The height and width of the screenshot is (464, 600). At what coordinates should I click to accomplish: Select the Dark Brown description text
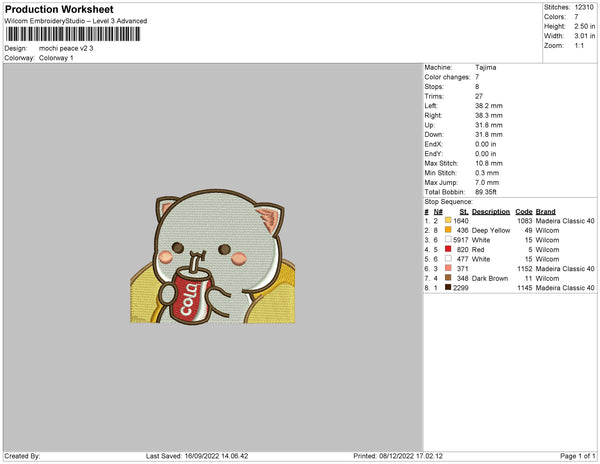490,278
